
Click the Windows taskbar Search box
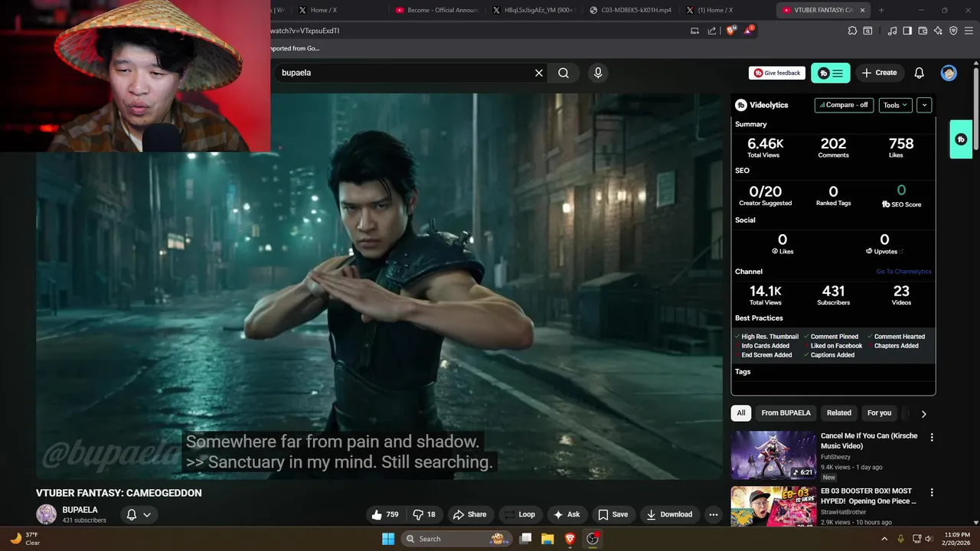456,539
